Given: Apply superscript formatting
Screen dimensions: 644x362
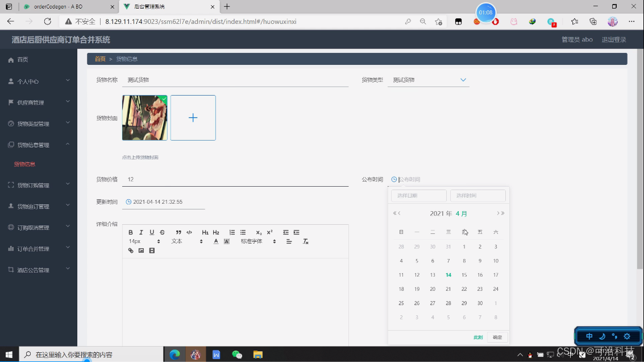Looking at the screenshot, I should (x=269, y=232).
